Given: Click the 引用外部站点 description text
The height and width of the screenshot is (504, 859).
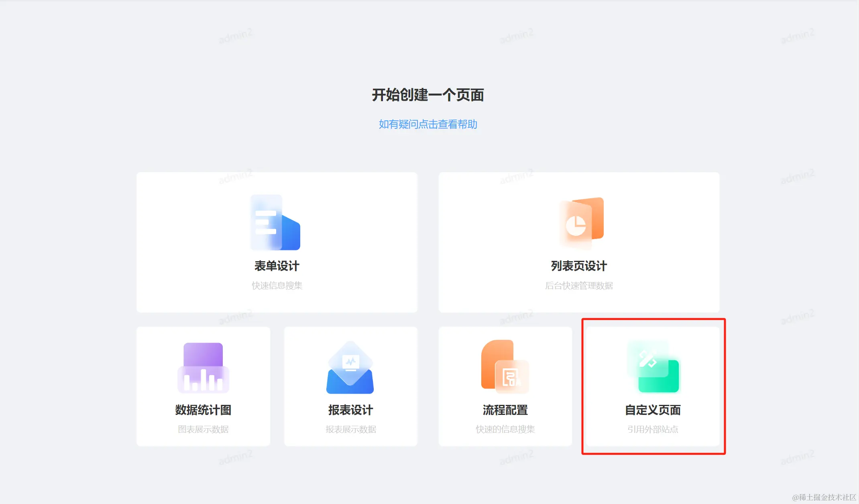Looking at the screenshot, I should click(653, 429).
